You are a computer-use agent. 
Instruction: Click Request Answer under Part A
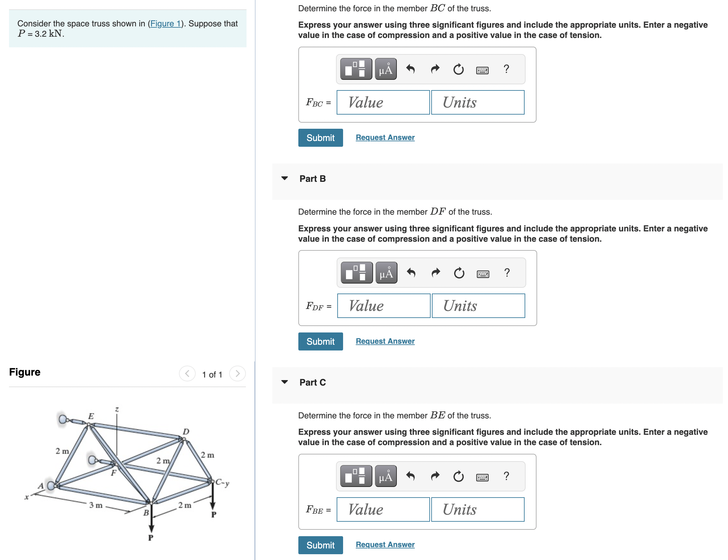[385, 137]
